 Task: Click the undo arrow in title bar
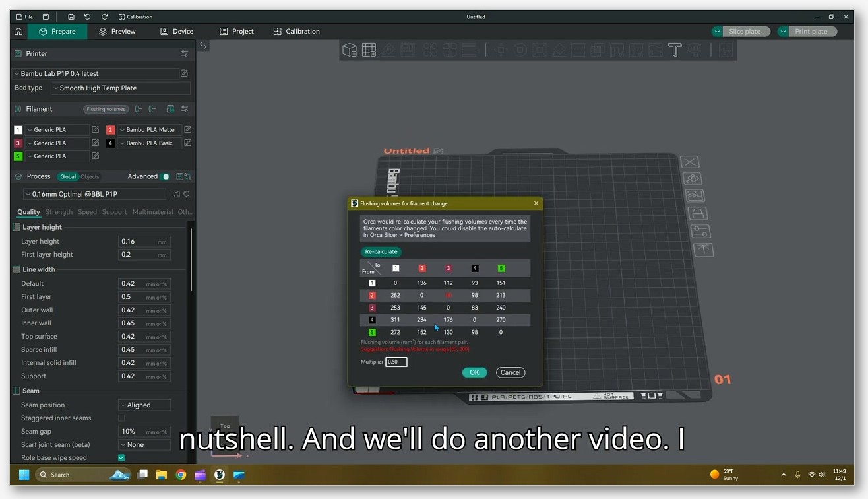pos(87,17)
